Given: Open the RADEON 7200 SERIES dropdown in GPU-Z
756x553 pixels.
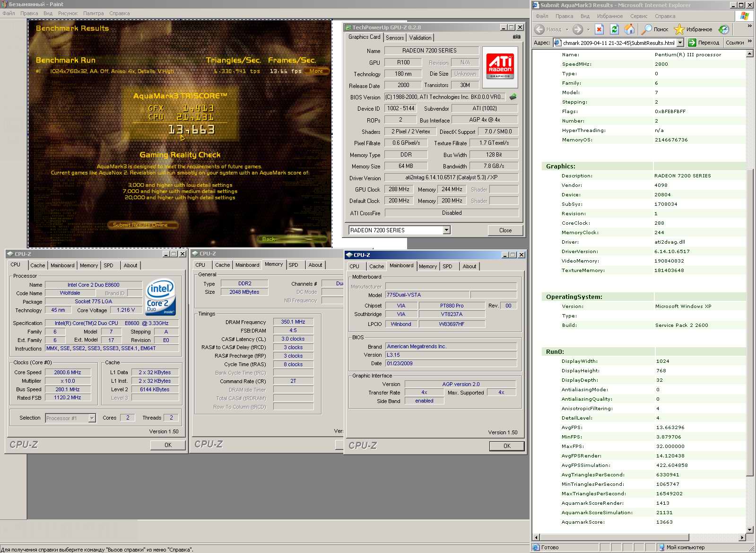Looking at the screenshot, I should pos(446,230).
